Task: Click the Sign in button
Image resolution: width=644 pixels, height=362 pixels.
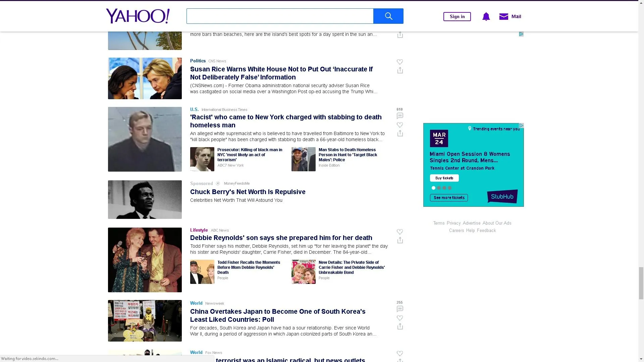Action: (457, 16)
